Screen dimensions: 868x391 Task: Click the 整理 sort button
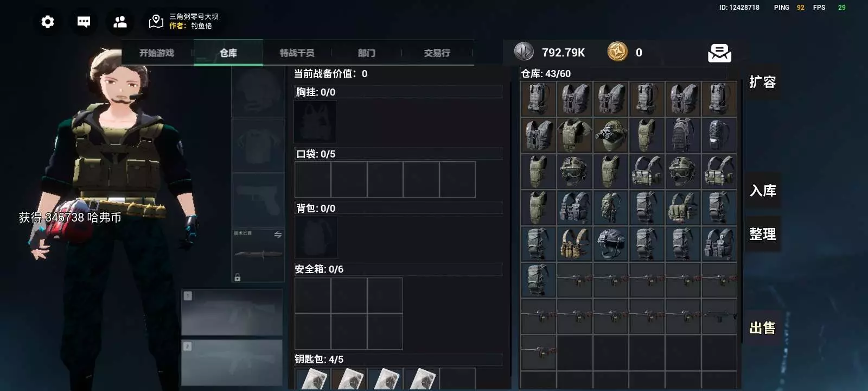pyautogui.click(x=762, y=234)
